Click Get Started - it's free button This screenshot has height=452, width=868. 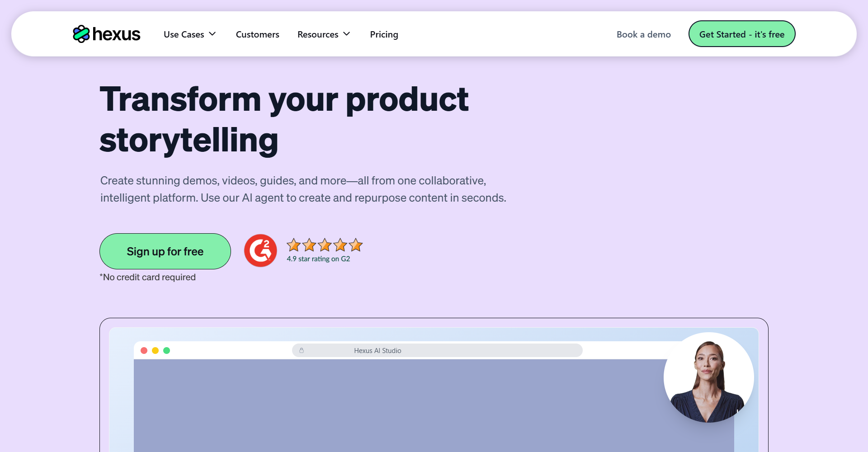pyautogui.click(x=742, y=34)
